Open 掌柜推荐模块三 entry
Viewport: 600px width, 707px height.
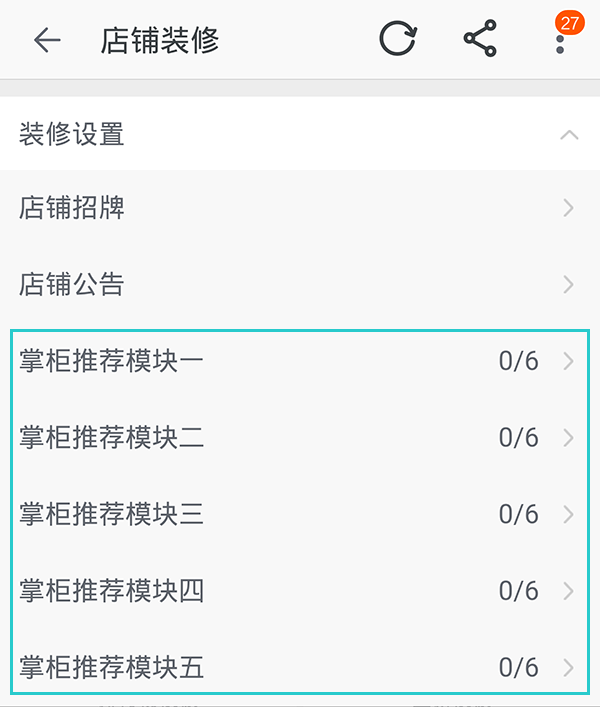pyautogui.click(x=112, y=514)
